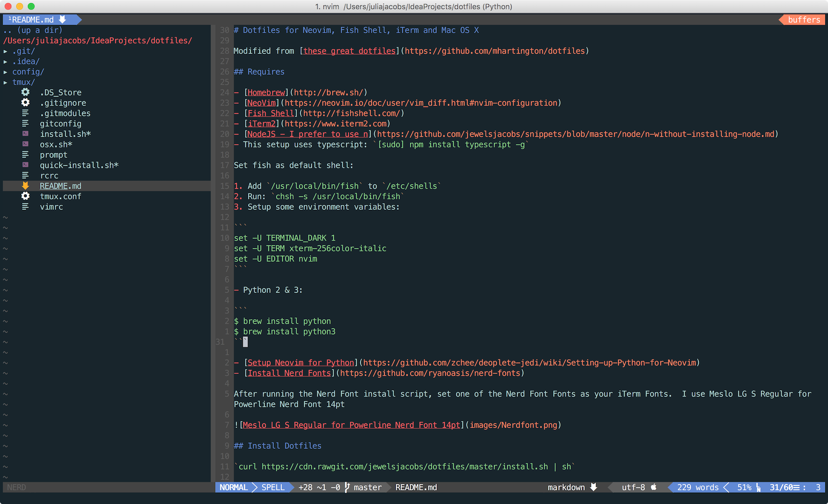Click the '## Requires' heading line

(259, 72)
